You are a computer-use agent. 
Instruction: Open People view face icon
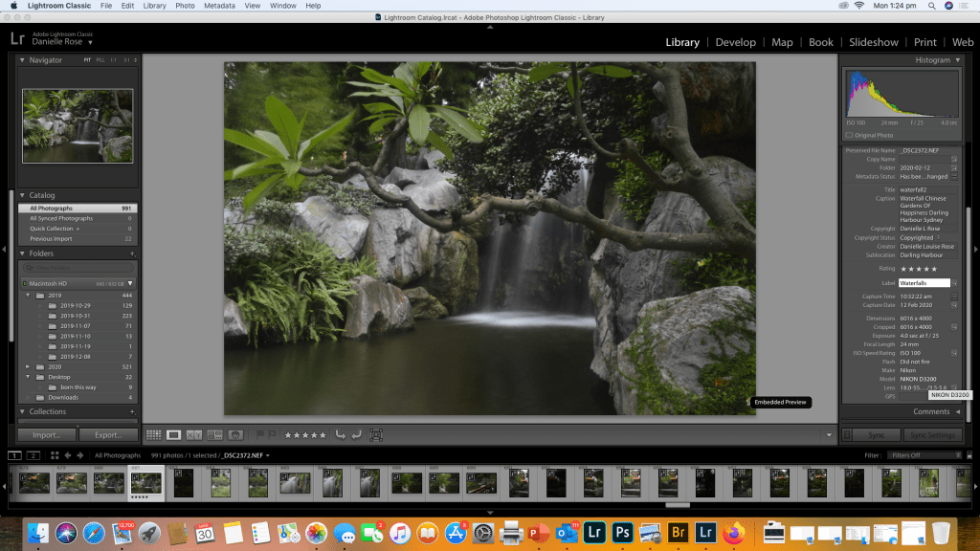click(235, 435)
